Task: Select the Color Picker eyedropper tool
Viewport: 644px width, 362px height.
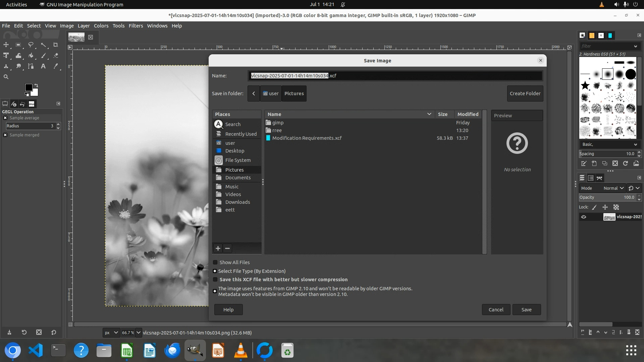Action: [x=56, y=66]
